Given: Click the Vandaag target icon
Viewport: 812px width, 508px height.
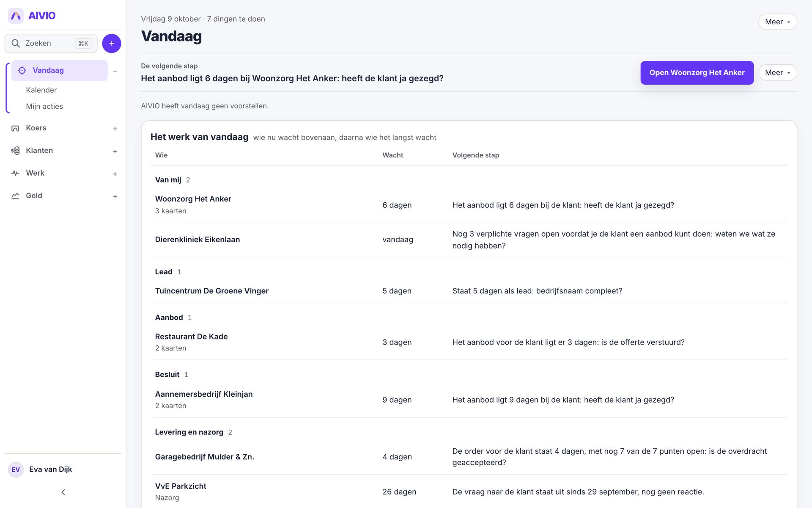Looking at the screenshot, I should (22, 70).
